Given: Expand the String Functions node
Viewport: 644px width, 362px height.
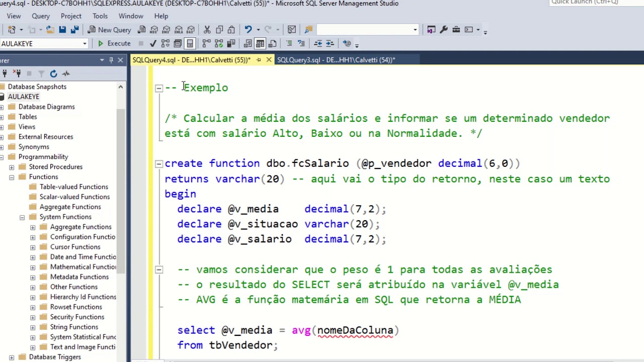Looking at the screenshot, I should pyautogui.click(x=33, y=327).
